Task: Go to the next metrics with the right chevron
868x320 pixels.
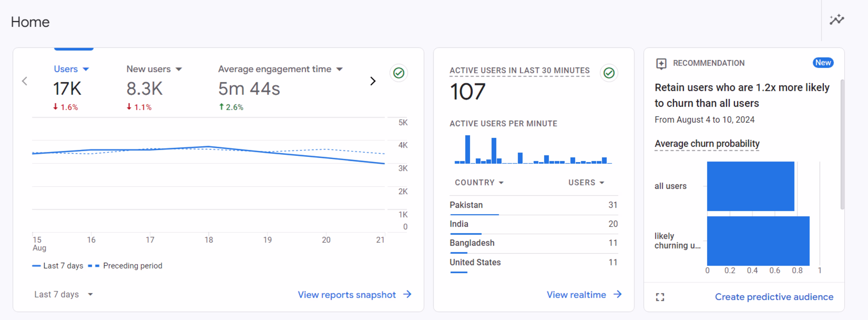Action: pos(373,81)
